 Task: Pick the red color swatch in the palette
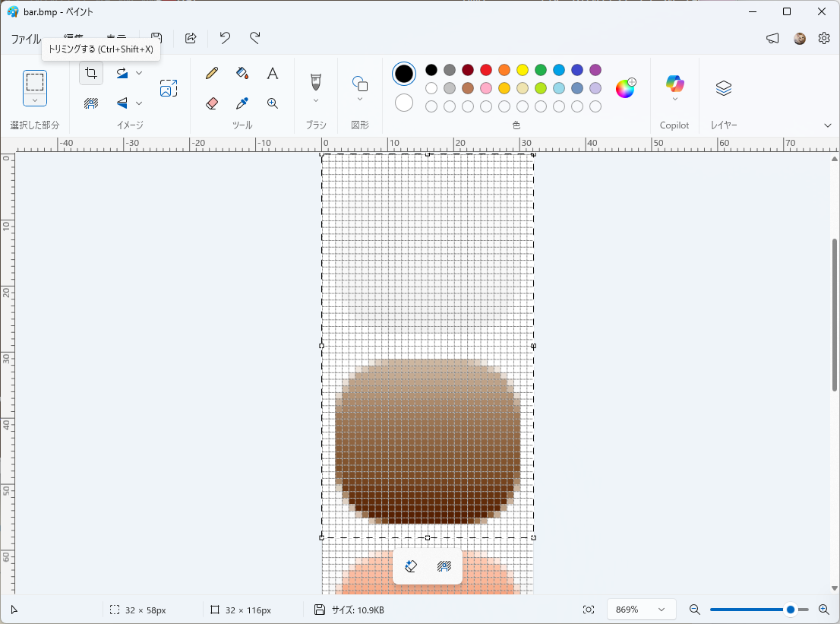[x=486, y=70]
